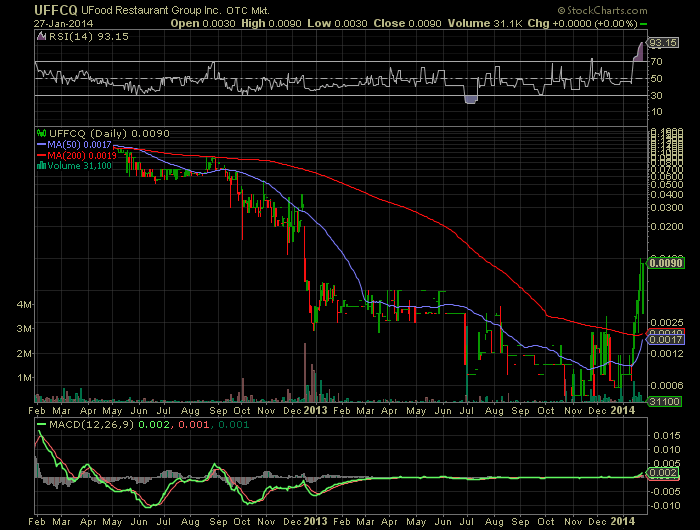Click the MA(200) 0.0019 legend text
Viewport: 700px width, 530px height.
point(82,155)
